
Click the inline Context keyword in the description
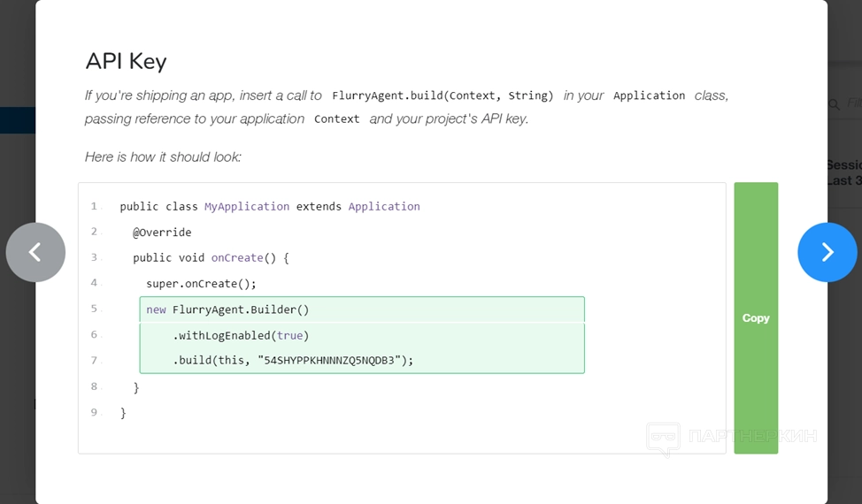(x=337, y=119)
